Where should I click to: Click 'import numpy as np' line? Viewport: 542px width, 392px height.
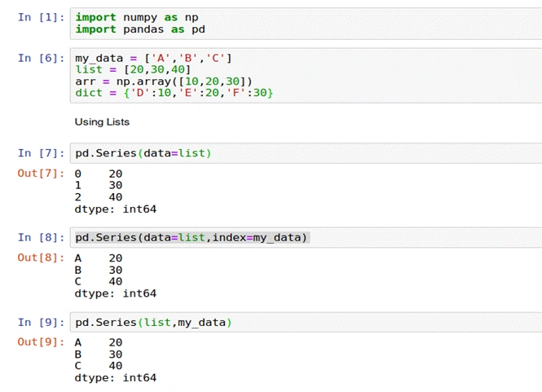tap(137, 17)
